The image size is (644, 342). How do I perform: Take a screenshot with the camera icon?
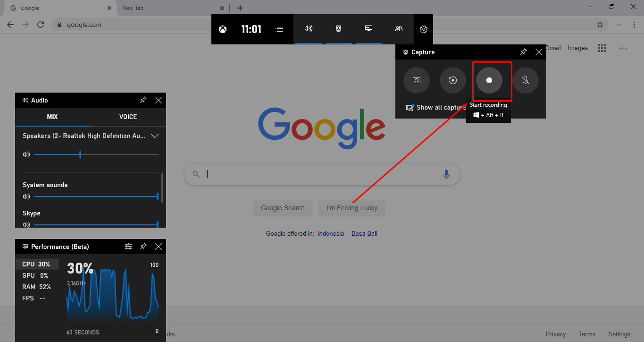click(417, 80)
